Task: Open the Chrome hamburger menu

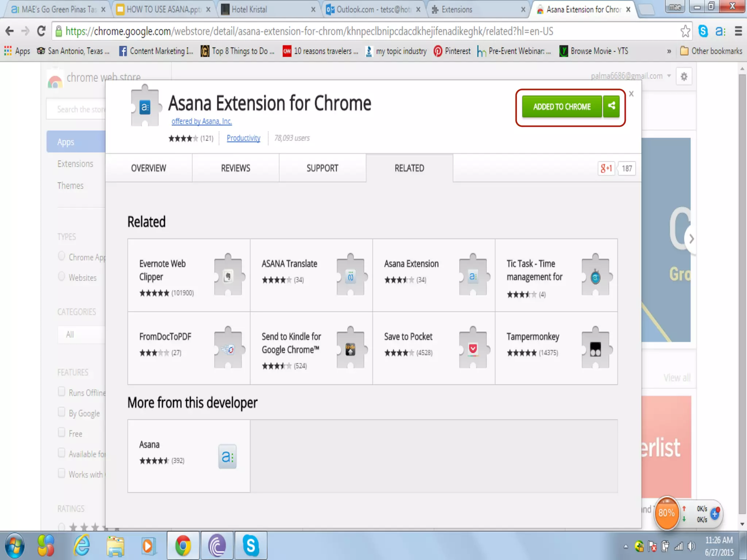Action: click(738, 31)
